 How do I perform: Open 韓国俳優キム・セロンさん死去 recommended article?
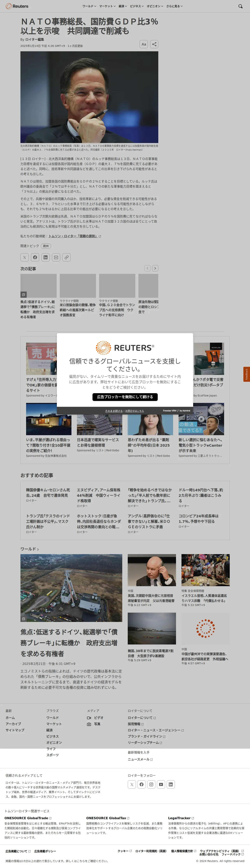tap(48, 493)
